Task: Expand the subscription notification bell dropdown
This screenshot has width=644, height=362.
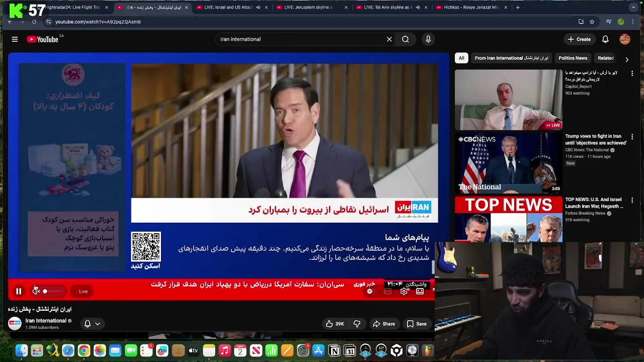Action: click(x=92, y=324)
